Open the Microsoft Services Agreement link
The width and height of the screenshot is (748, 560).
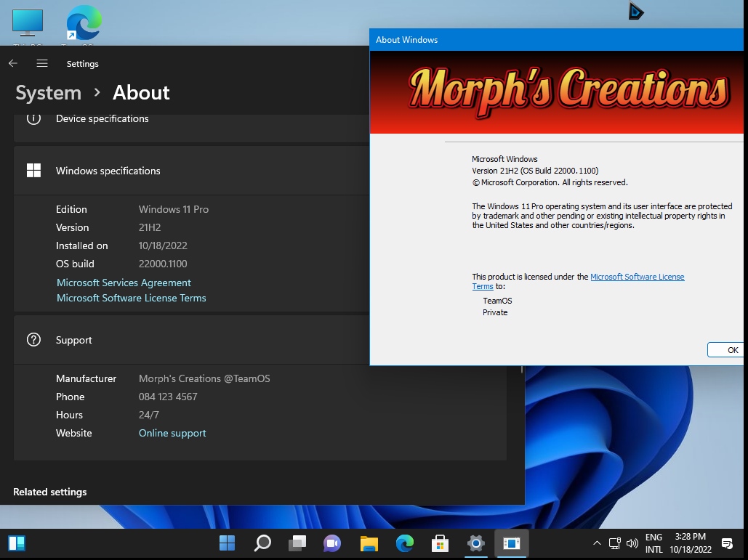[x=124, y=283]
